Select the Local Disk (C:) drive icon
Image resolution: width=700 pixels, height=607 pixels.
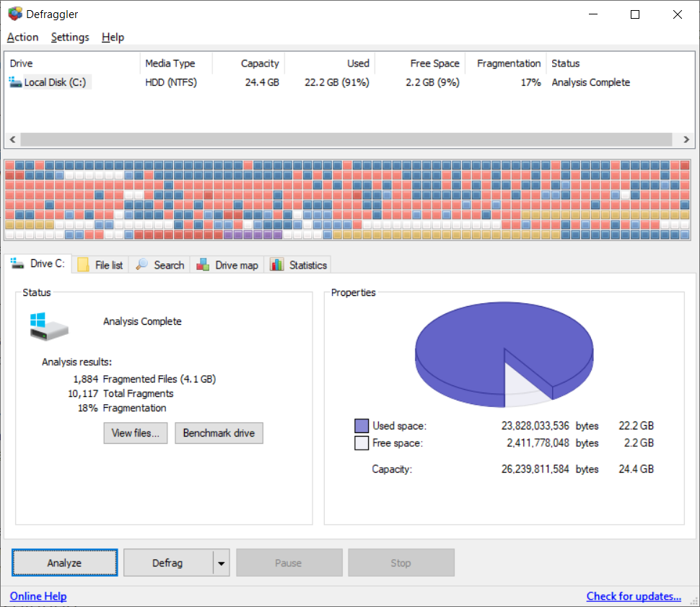[x=14, y=82]
